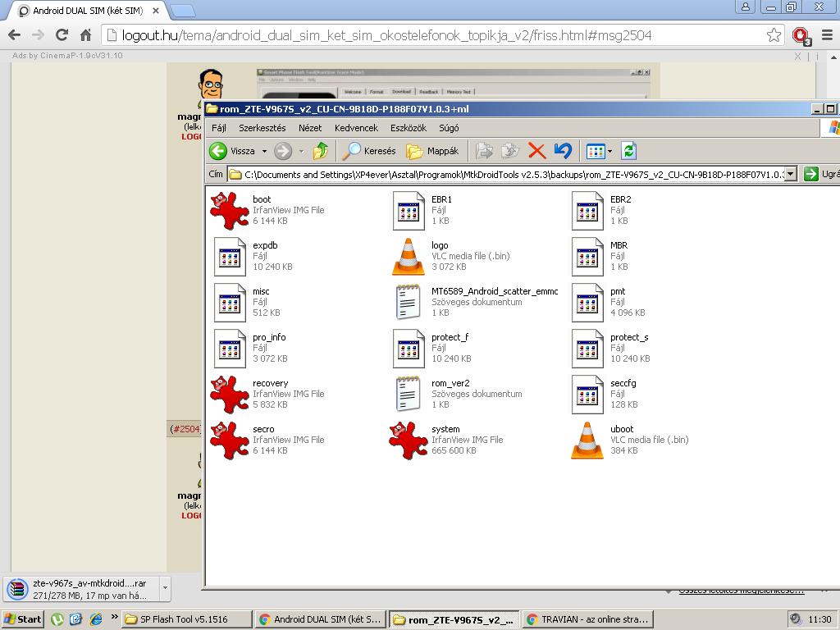Viewport: 840px width, 630px height.
Task: Click the red Delete X icon
Action: coord(536,151)
